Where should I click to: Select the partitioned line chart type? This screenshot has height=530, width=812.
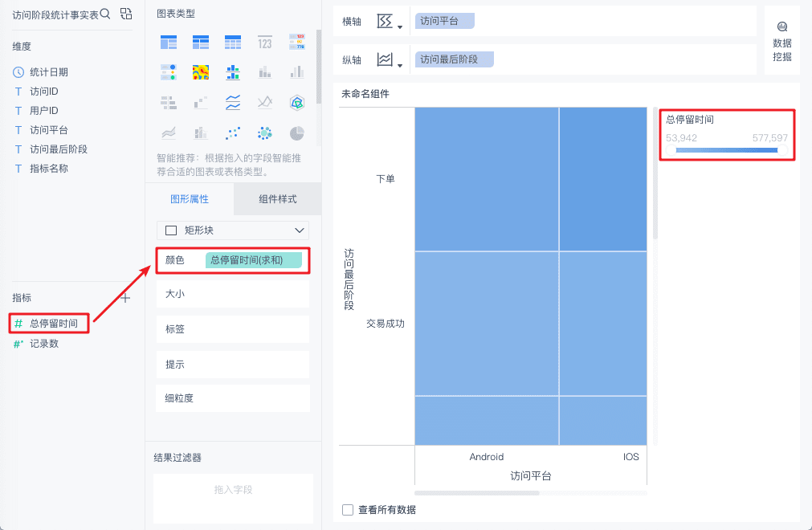coord(233,103)
